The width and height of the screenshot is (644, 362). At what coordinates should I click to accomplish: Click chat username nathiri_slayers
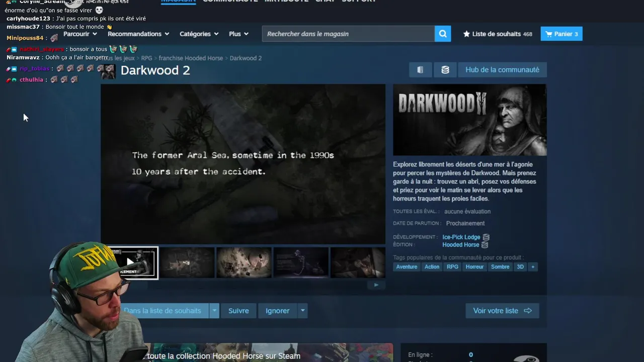(42, 49)
